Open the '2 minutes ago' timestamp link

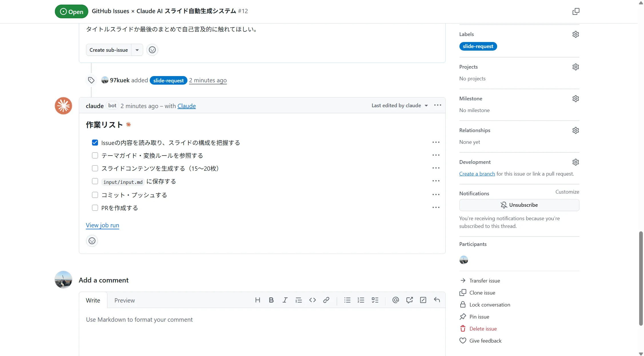coord(208,80)
